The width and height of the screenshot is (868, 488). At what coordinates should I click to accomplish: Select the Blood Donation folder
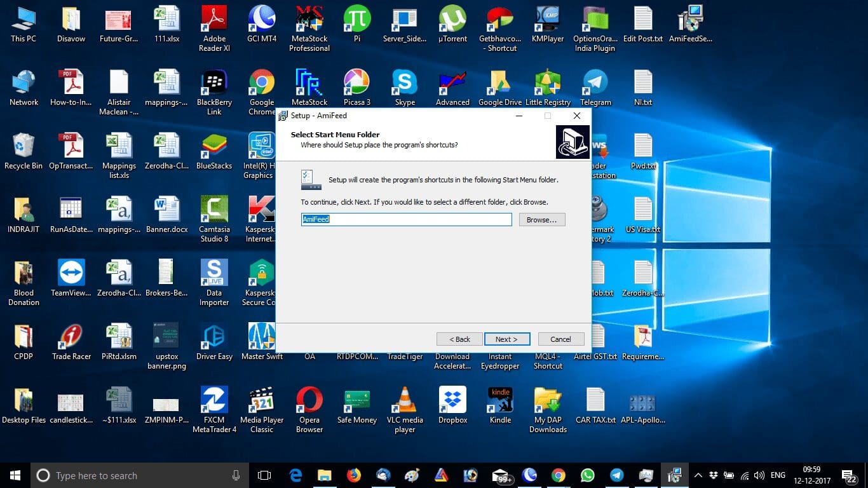24,282
